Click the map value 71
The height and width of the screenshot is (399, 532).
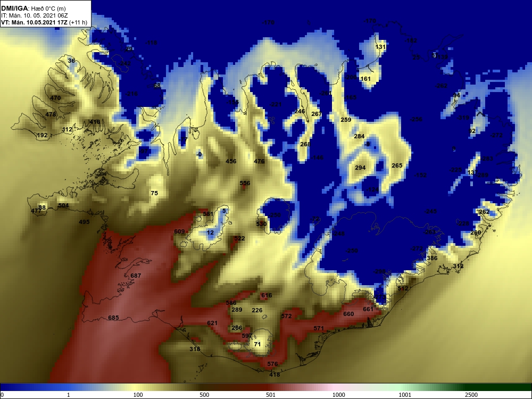click(257, 344)
